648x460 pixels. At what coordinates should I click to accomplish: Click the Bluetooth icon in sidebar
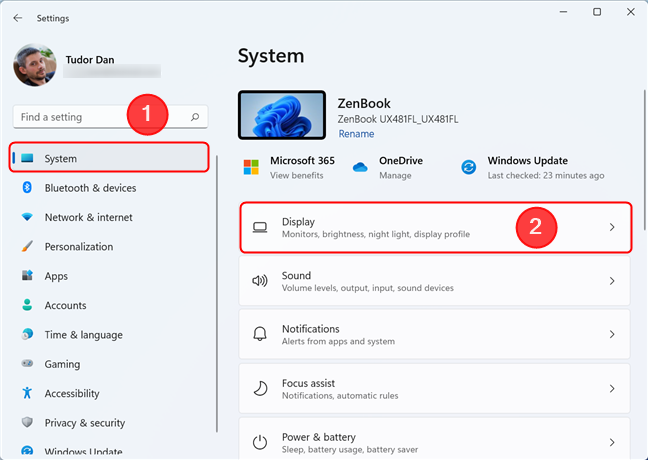[27, 188]
